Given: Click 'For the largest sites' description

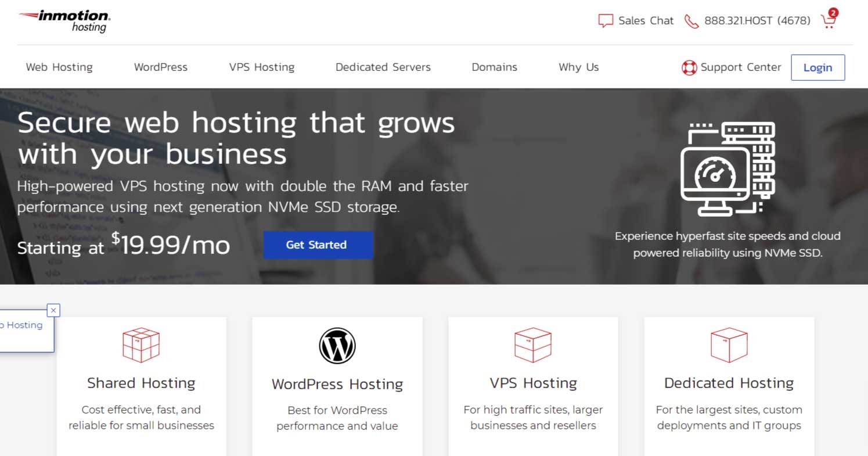Looking at the screenshot, I should (x=729, y=418).
